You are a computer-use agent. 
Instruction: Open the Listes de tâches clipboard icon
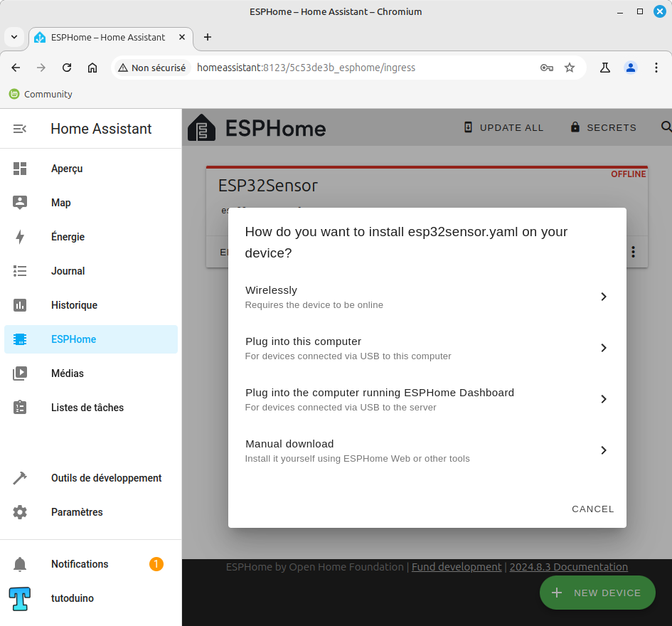(20, 407)
